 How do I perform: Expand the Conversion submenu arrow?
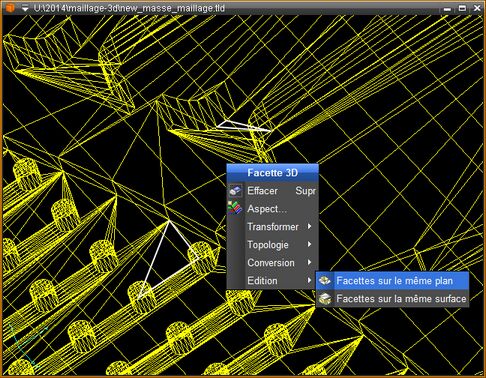[x=309, y=262]
